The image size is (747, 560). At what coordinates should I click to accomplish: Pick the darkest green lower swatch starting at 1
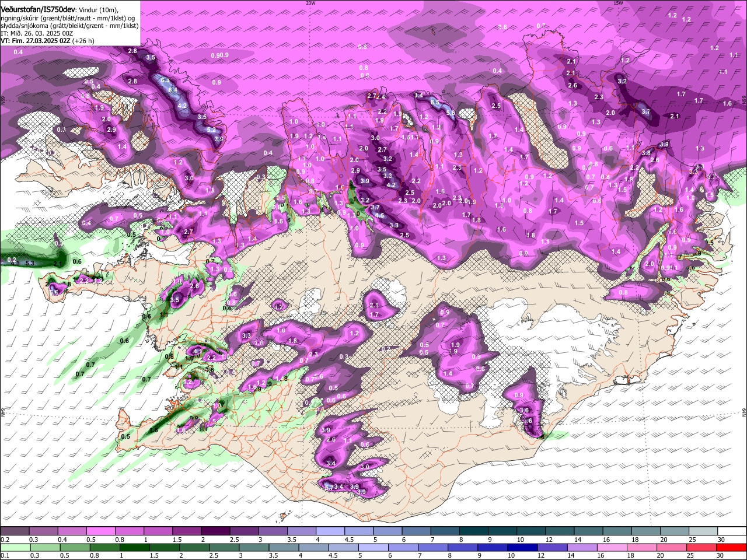(134, 547)
